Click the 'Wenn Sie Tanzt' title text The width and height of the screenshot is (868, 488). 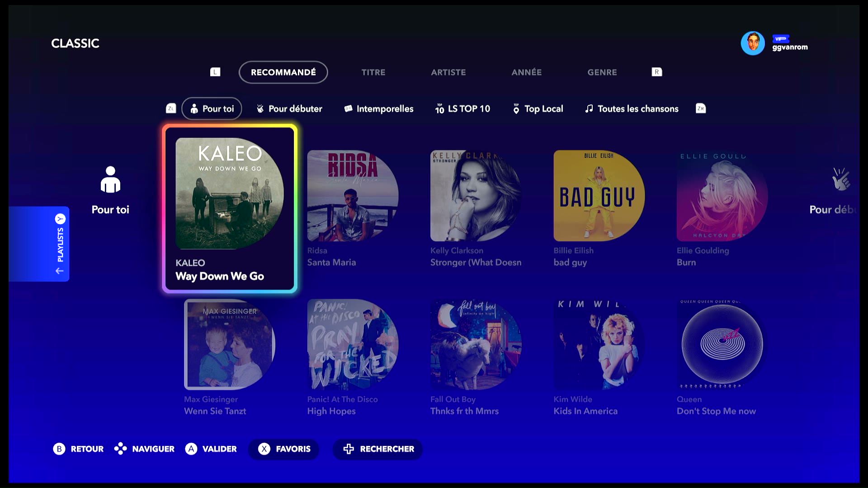tap(215, 411)
